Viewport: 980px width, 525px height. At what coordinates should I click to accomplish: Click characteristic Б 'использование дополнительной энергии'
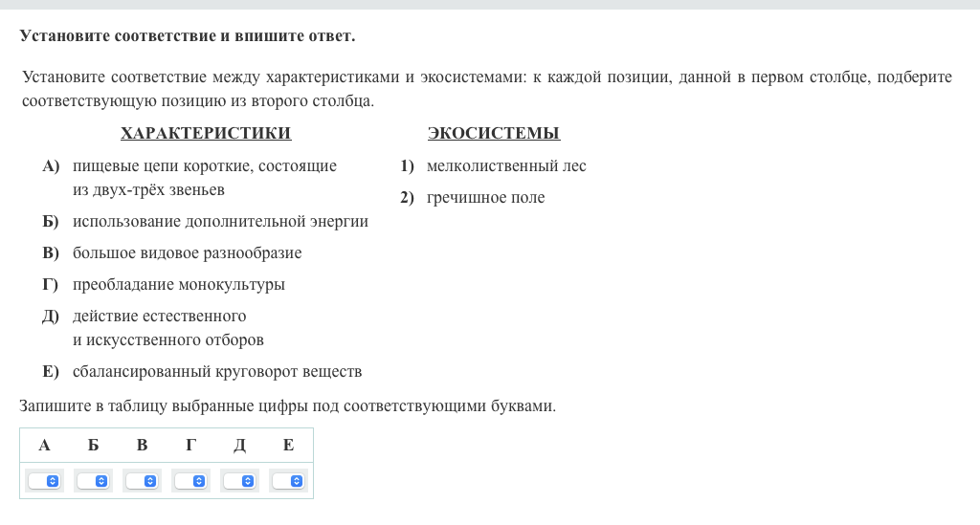point(220,222)
